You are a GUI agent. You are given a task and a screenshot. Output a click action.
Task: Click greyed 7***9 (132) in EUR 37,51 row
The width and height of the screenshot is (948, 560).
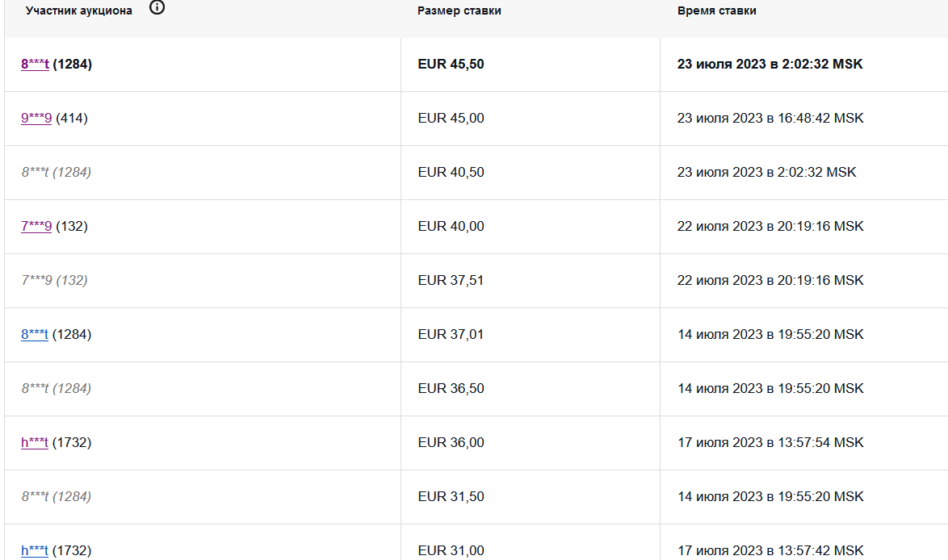pos(54,280)
